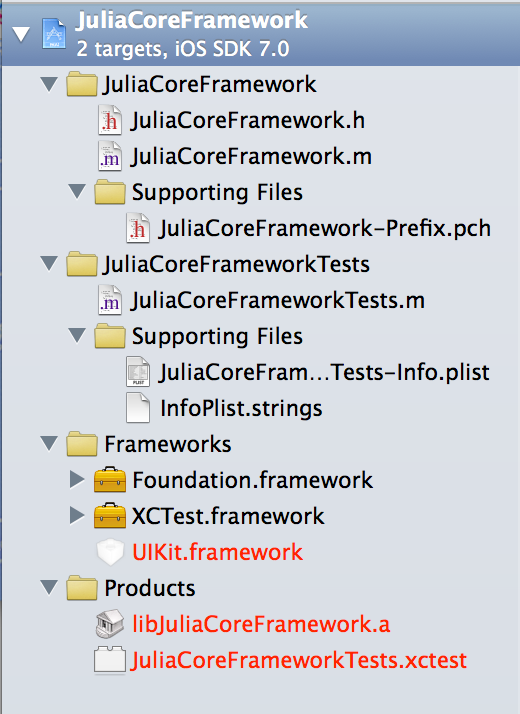Image resolution: width=520 pixels, height=714 pixels.
Task: Collapse the JuliaCoreFrameworkTests group disclosure triangle
Action: (49, 264)
